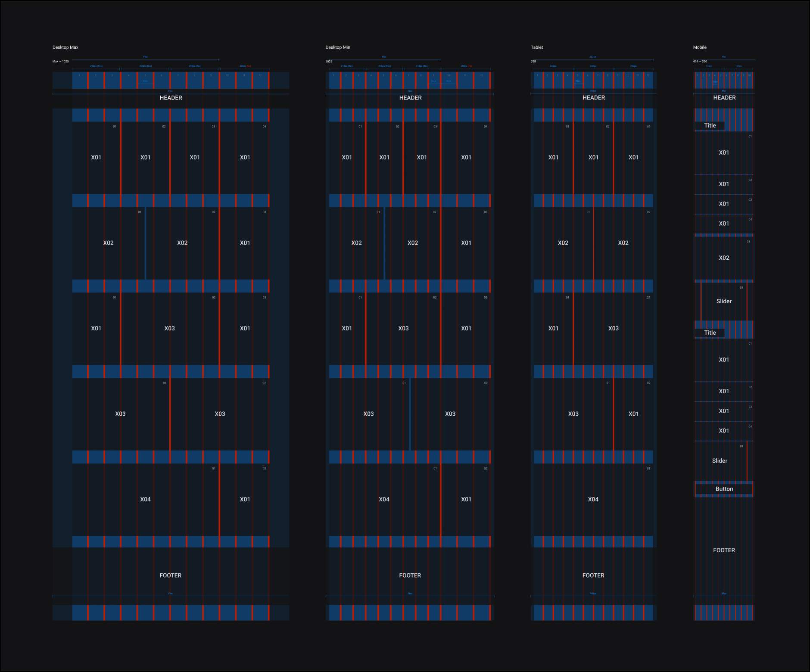Click the "Max -> 1025" breakpoint label

point(61,62)
